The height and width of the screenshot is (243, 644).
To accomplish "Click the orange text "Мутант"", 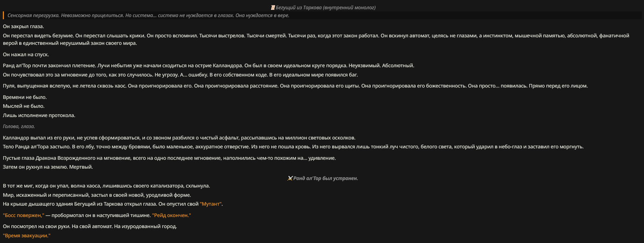I will click(x=211, y=204).
